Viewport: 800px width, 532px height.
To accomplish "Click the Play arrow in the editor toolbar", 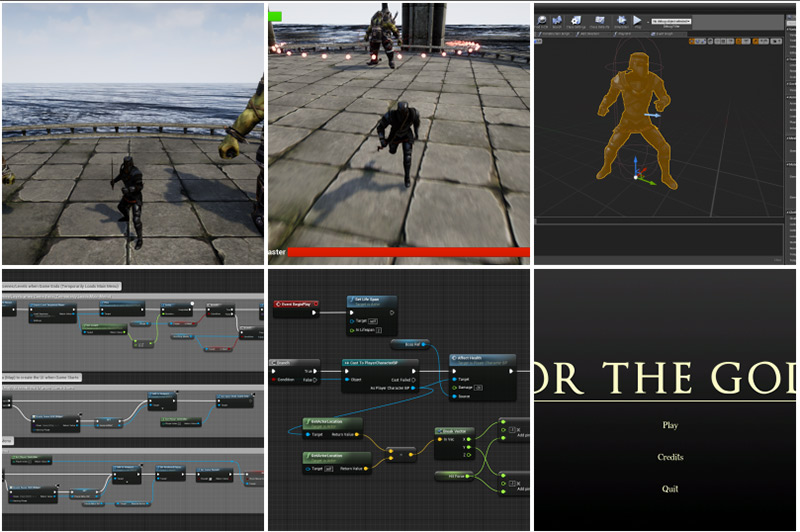I will click(x=637, y=20).
